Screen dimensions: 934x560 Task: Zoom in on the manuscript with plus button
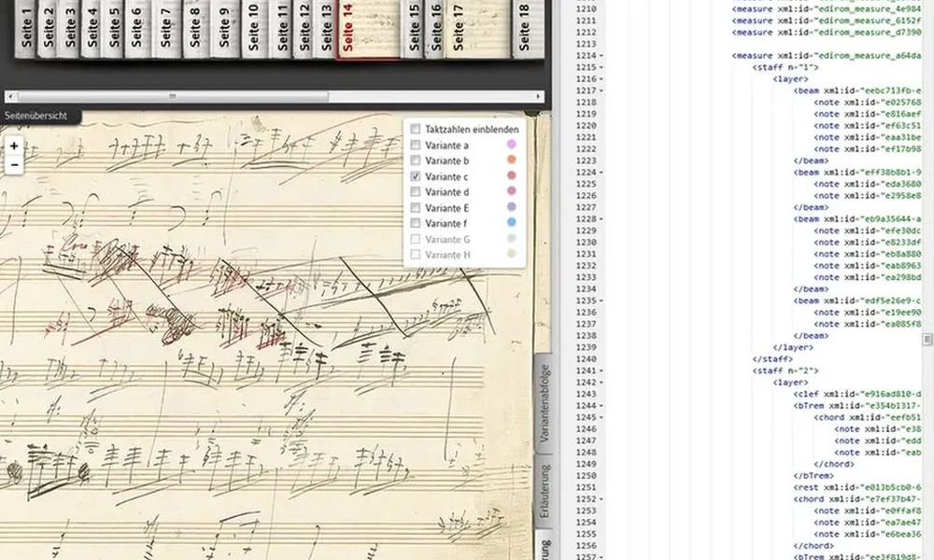(14, 146)
